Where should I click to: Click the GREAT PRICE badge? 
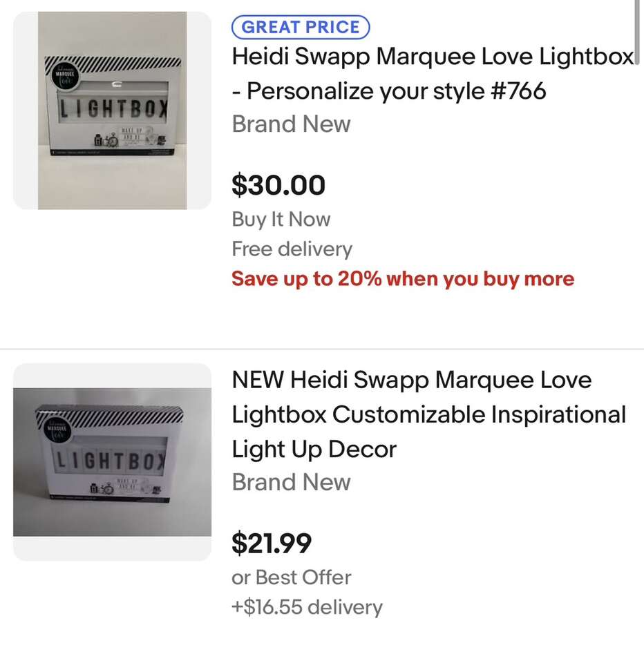coord(301,28)
